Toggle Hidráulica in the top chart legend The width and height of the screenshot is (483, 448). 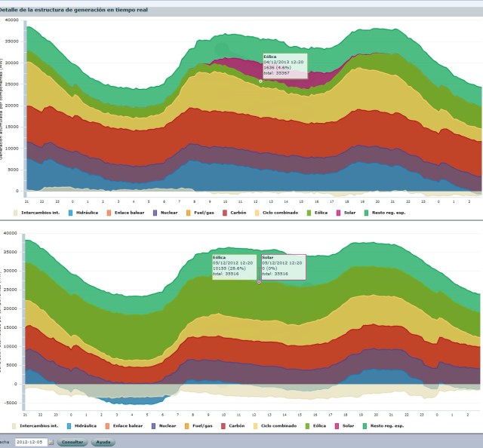pyautogui.click(x=87, y=213)
